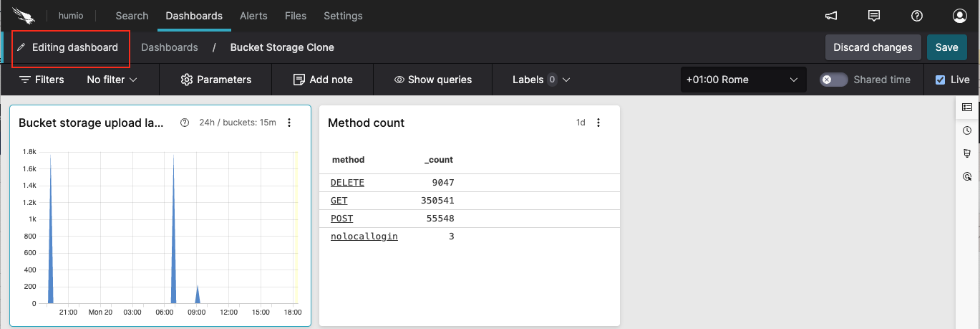The height and width of the screenshot is (329, 980).
Task: Open the clock icon in right sidebar
Action: (x=967, y=130)
